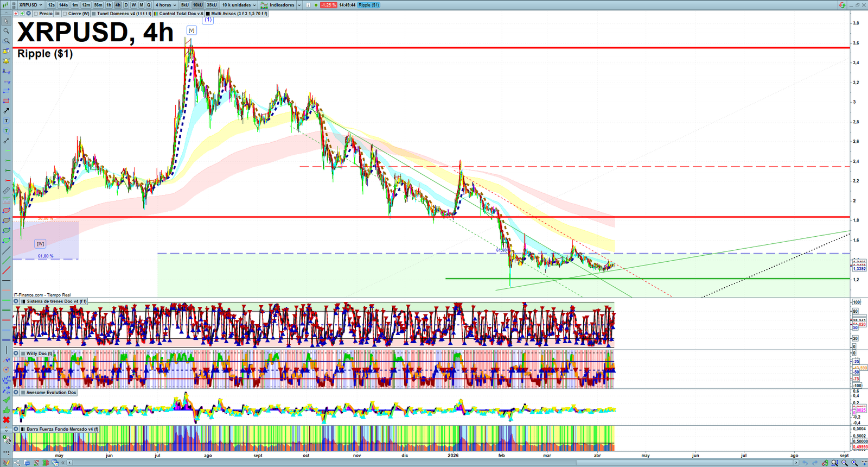The height and width of the screenshot is (467, 868).
Task: Click the redo arrow in bottom toolbar
Action: coord(815,463)
